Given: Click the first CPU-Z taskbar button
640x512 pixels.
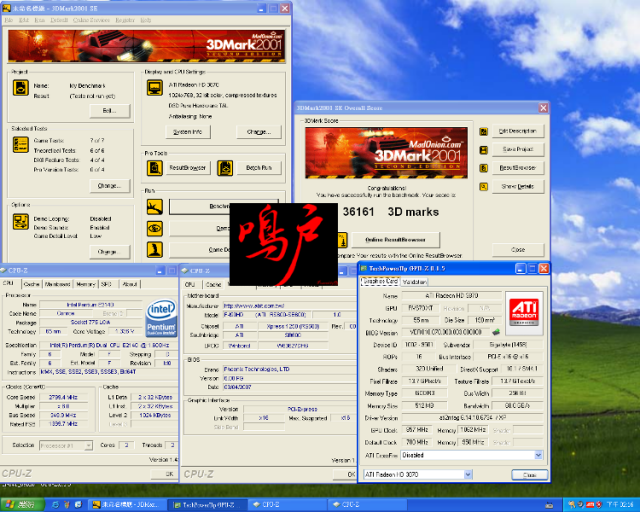Looking at the screenshot, I should [288, 505].
